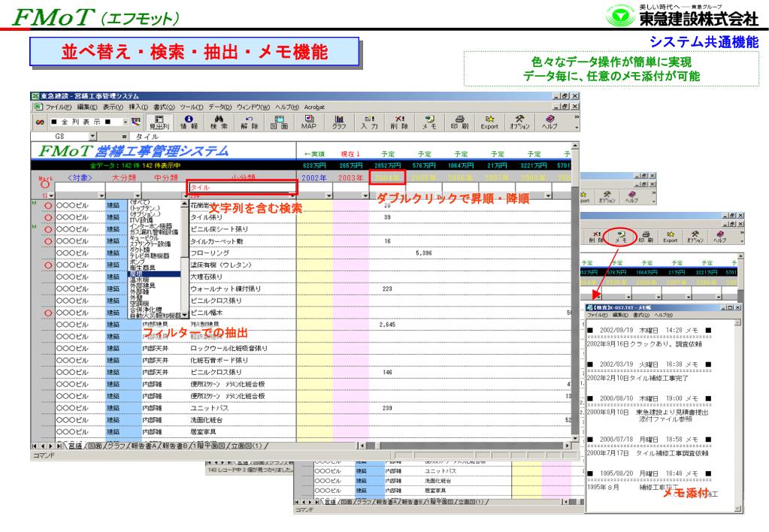This screenshot has width=769, height=532.
Task: Click the Excel icon beside ファイル menu
Action: 38,107
